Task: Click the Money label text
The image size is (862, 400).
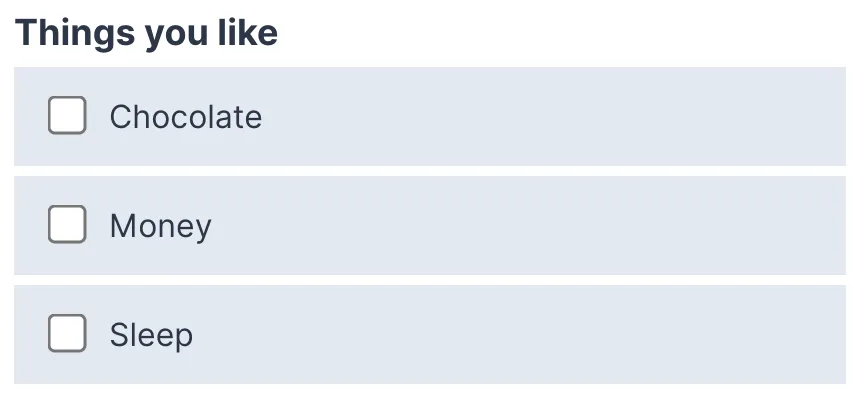Action: click(x=160, y=226)
